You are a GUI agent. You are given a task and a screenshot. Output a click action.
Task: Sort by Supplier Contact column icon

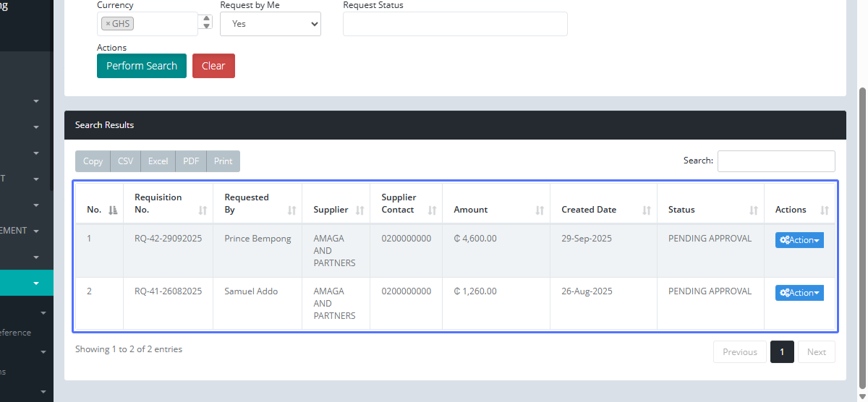click(432, 210)
